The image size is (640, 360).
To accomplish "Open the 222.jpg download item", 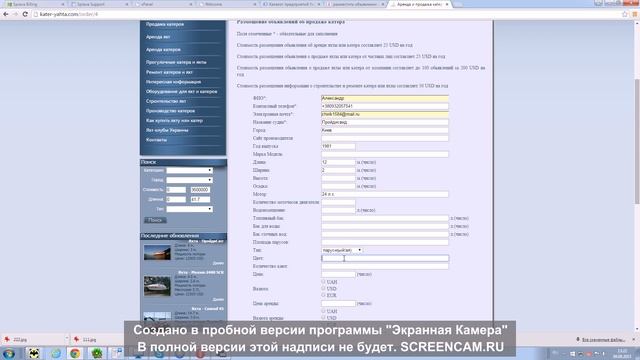I will (20, 339).
